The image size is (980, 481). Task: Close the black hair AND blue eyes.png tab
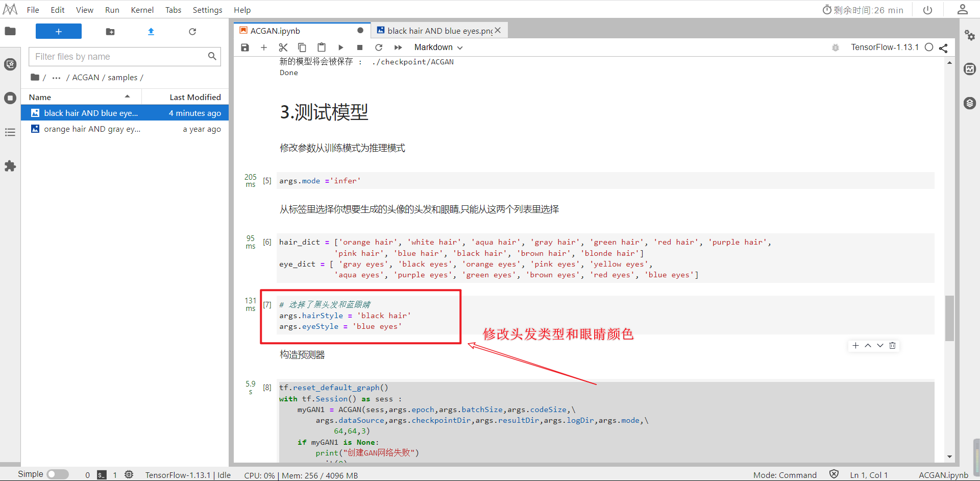[498, 31]
